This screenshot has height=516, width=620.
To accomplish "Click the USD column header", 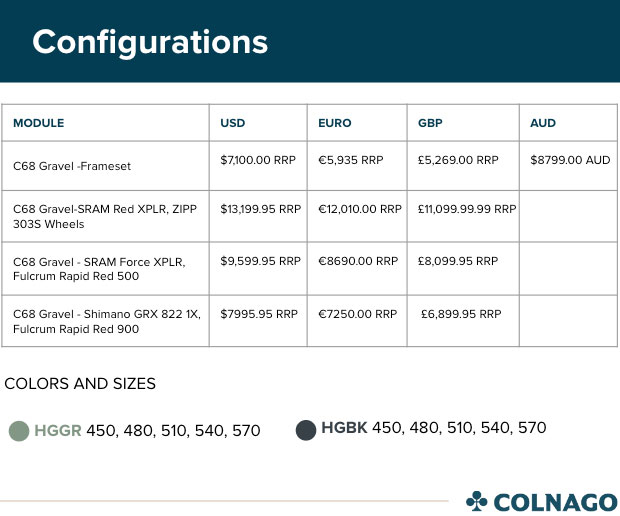I will 232,123.
